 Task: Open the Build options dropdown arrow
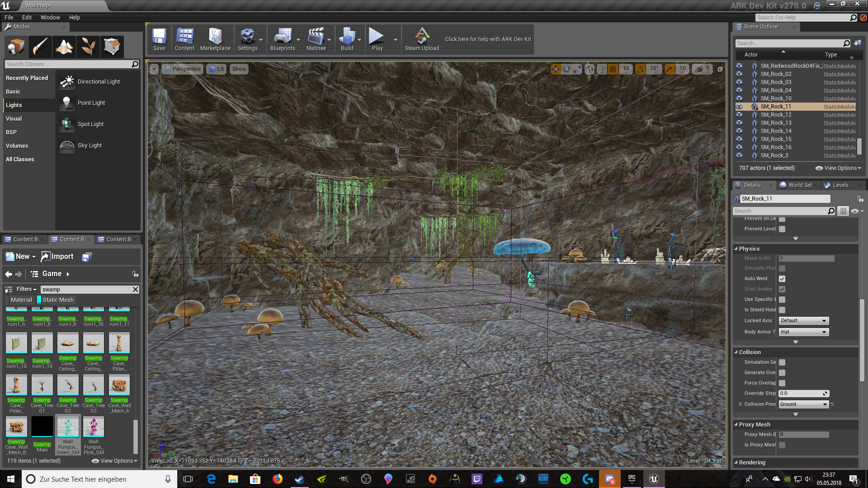359,40
